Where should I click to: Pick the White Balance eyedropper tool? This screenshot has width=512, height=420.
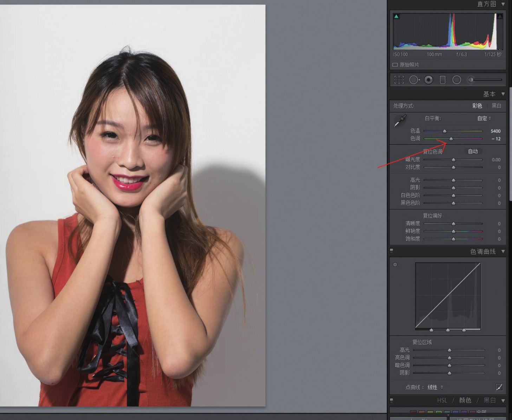pyautogui.click(x=400, y=121)
